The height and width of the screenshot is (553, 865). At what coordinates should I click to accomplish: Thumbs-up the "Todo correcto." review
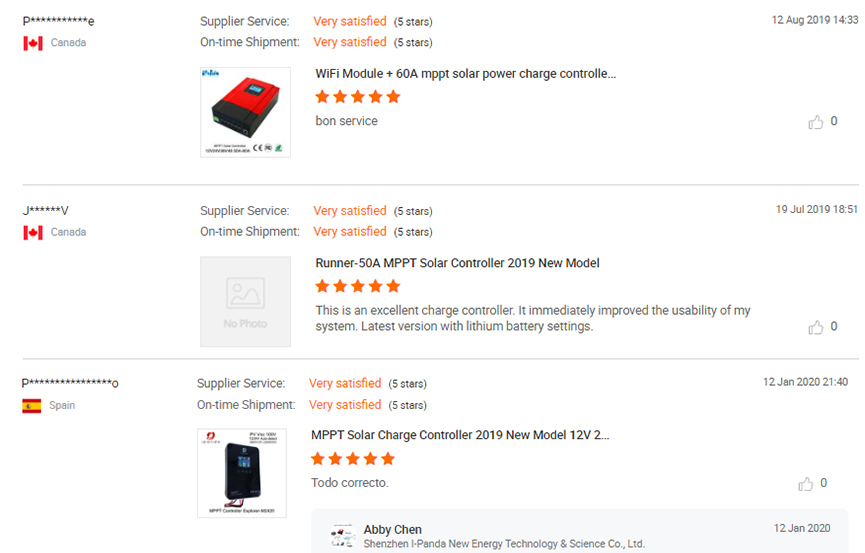[x=806, y=484]
